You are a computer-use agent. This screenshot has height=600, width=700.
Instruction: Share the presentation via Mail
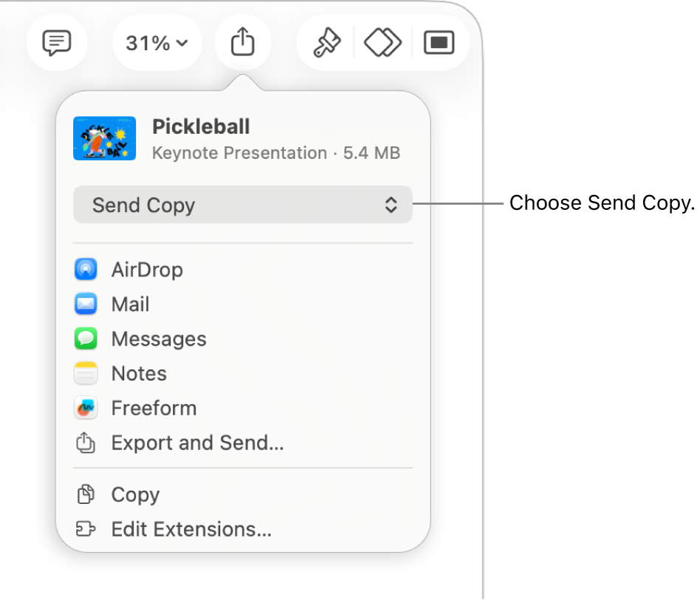point(130,304)
